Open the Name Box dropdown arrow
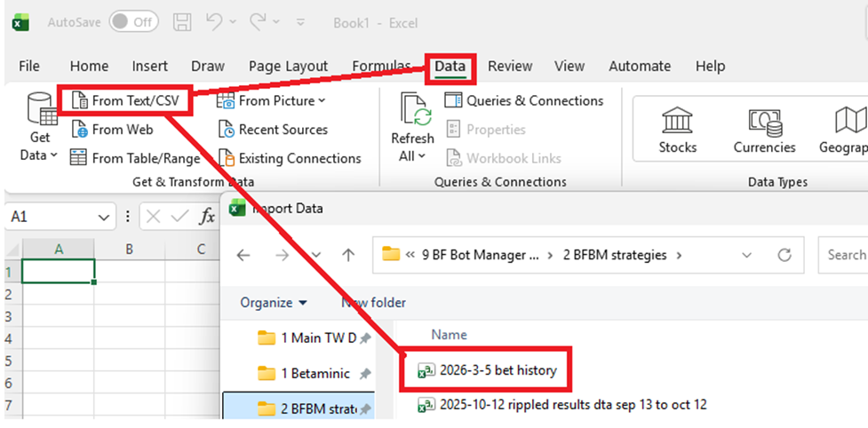868x428 pixels. [106, 216]
